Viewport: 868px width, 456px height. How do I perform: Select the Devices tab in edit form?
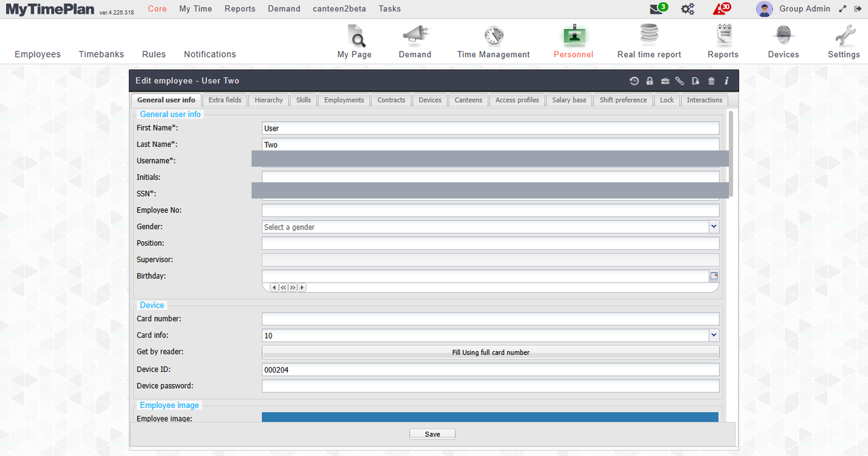click(x=430, y=100)
